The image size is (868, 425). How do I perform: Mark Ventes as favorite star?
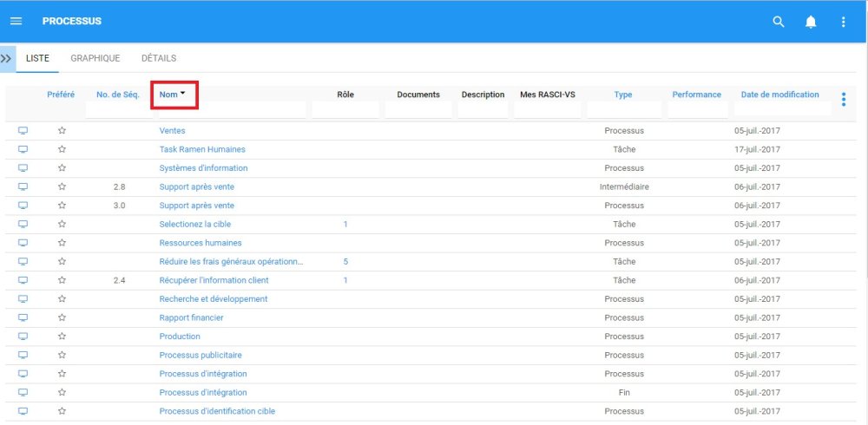point(62,131)
